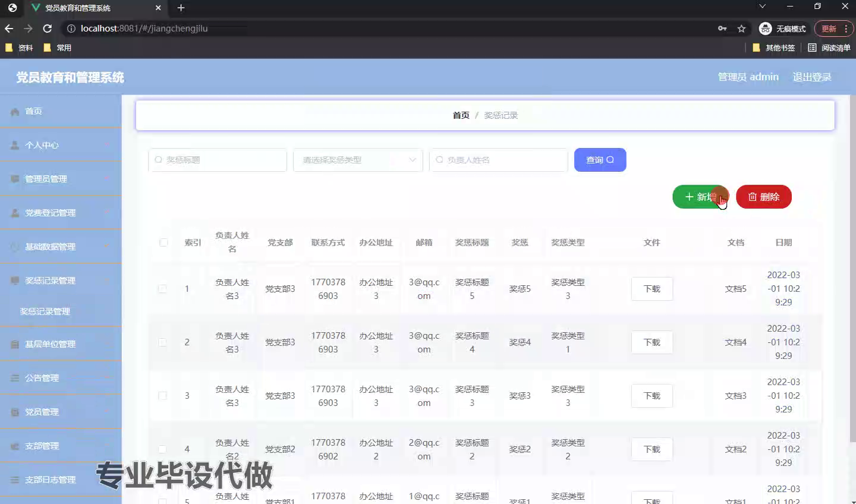
Task: Click the red 删除 button
Action: (x=764, y=197)
